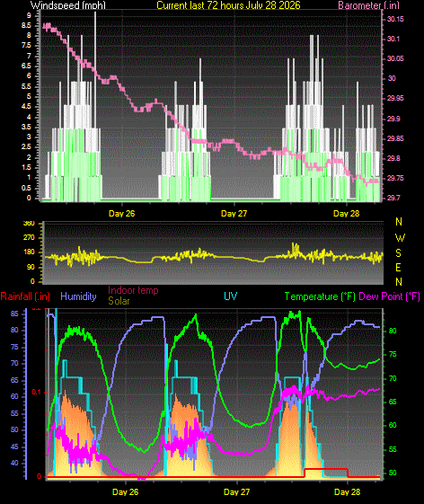Screen dimensions: 424x504
Task: Click the S compass label on wind direction chart
Action: click(x=398, y=253)
